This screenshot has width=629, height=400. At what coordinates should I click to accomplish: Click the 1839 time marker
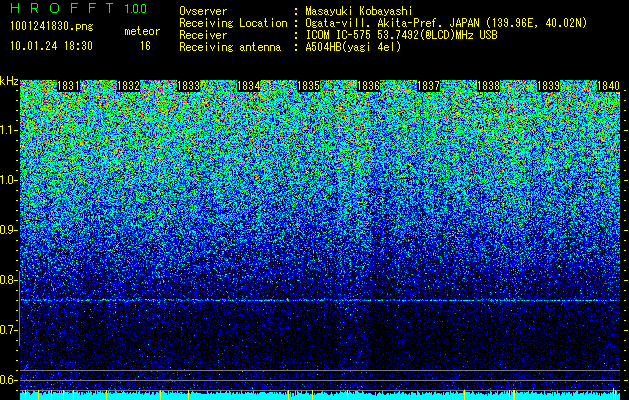[548, 86]
